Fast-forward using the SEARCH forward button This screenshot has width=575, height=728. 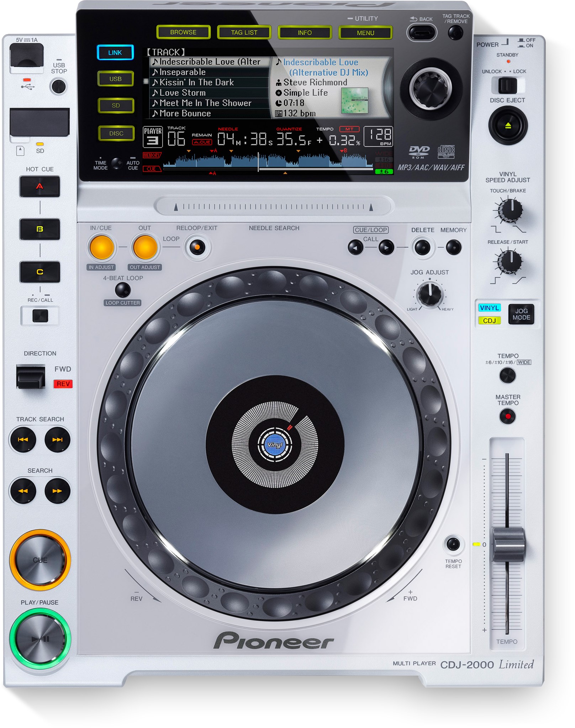pos(57,491)
